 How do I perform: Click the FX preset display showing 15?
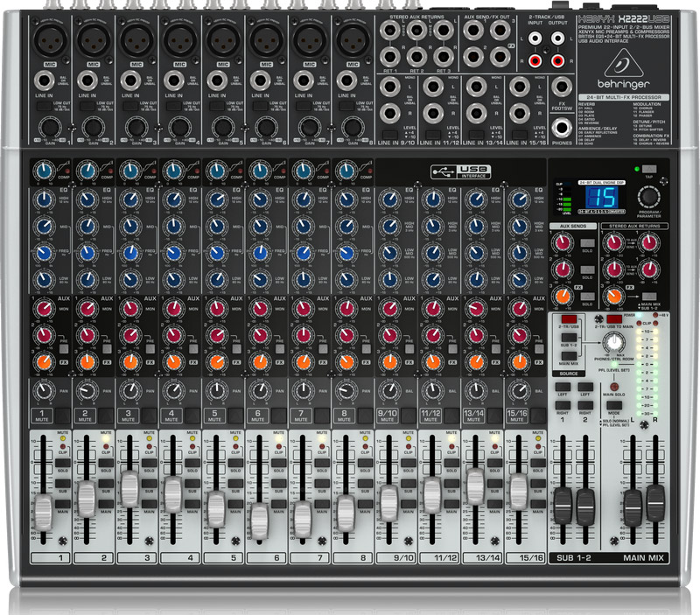click(x=602, y=197)
